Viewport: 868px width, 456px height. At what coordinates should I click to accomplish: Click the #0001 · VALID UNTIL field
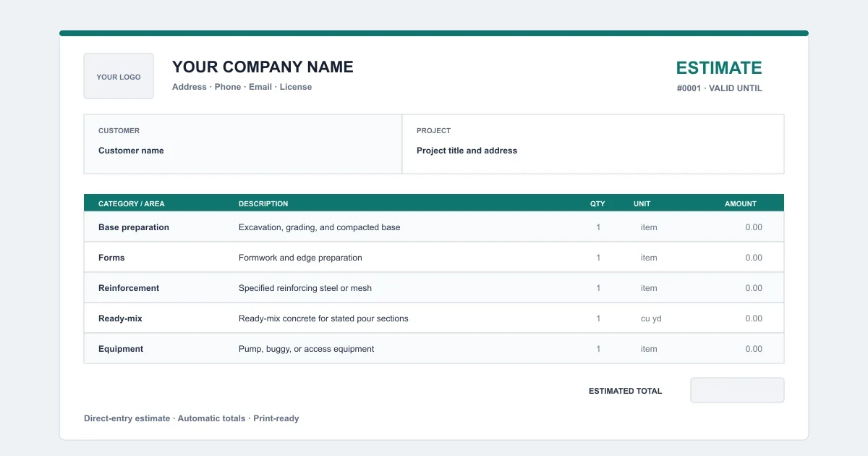719,88
